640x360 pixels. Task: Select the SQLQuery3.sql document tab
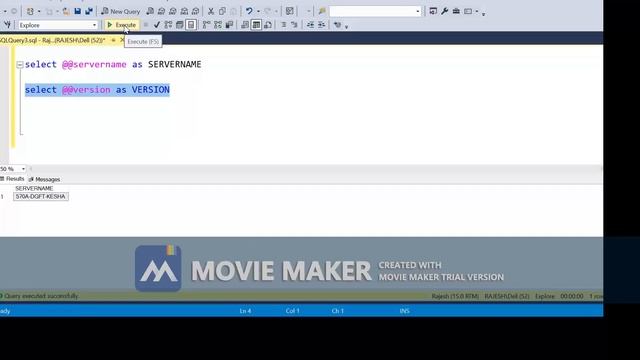53,40
